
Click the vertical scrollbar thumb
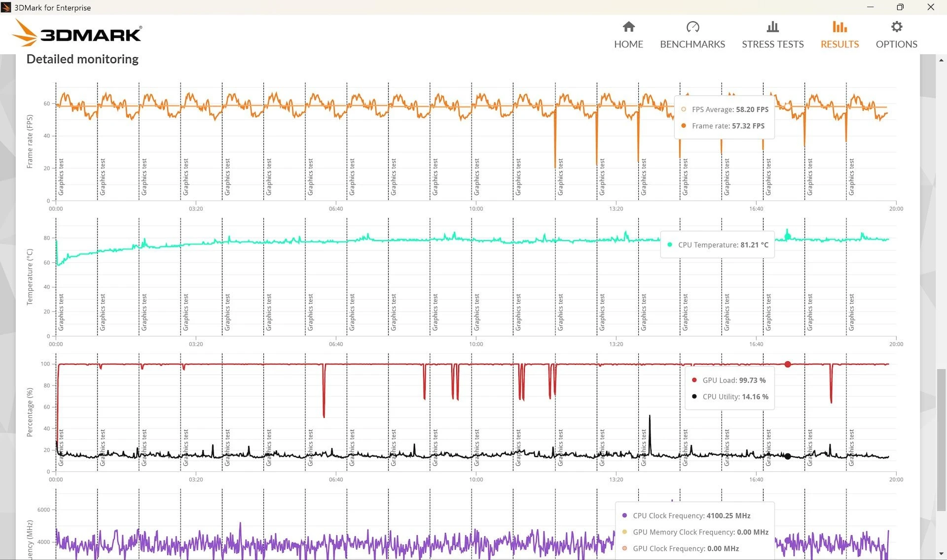(x=941, y=440)
